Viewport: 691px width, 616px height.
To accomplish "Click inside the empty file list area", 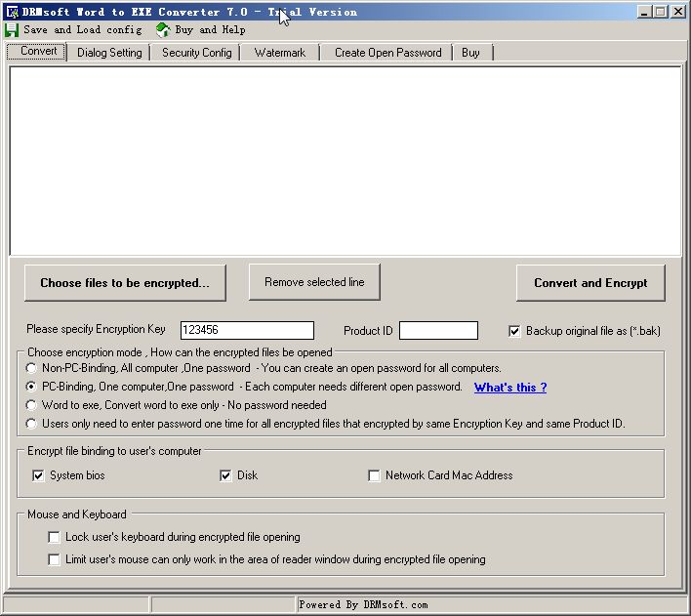I will (345, 161).
